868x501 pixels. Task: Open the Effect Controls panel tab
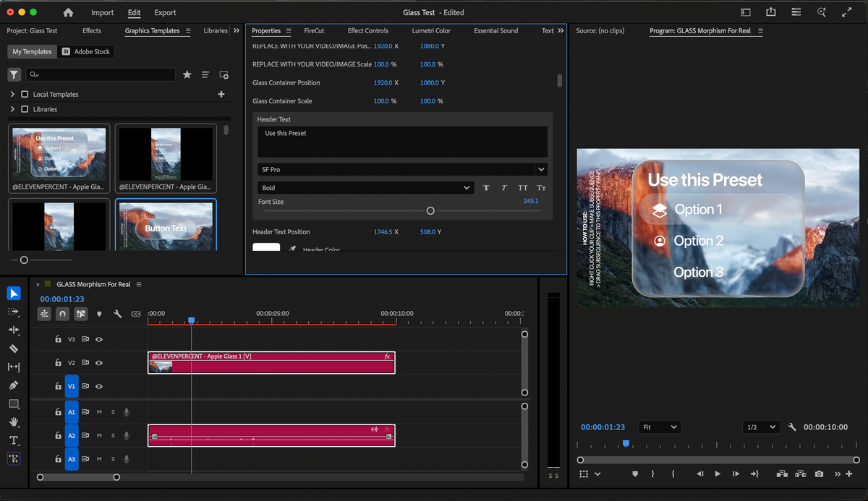pyautogui.click(x=368, y=31)
